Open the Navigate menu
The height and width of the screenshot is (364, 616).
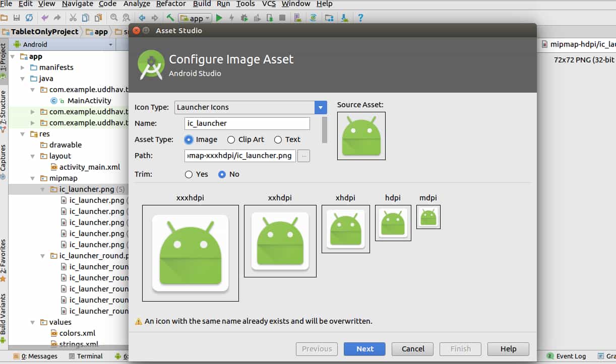coord(77,4)
